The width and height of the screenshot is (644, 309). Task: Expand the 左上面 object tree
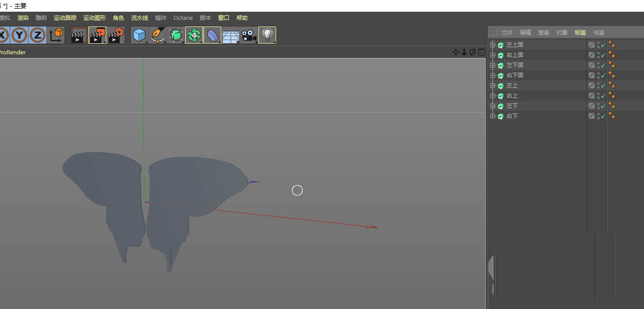(492, 45)
